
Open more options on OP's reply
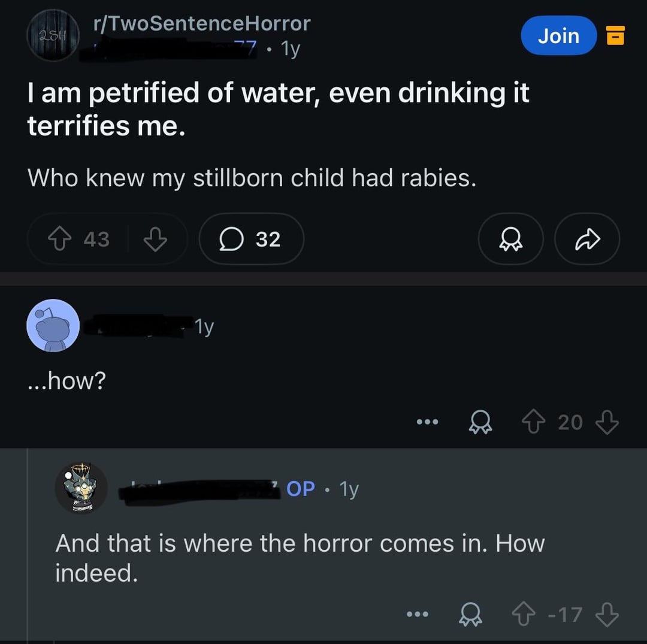[x=418, y=615]
